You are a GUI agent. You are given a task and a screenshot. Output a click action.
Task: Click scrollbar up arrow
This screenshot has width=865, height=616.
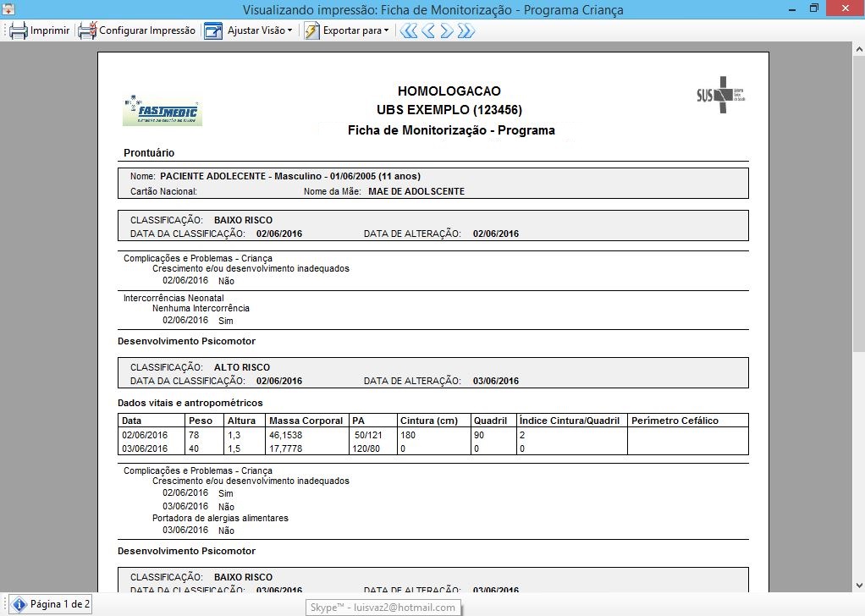coord(859,49)
